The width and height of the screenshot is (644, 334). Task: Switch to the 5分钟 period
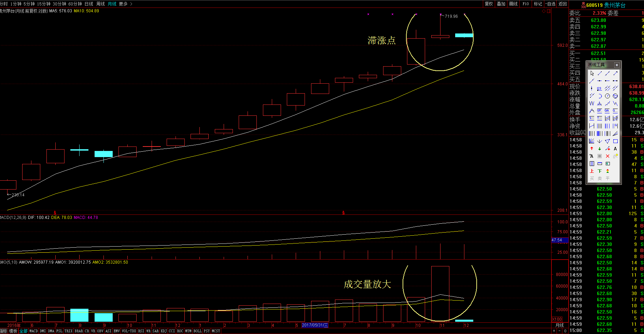click(29, 4)
